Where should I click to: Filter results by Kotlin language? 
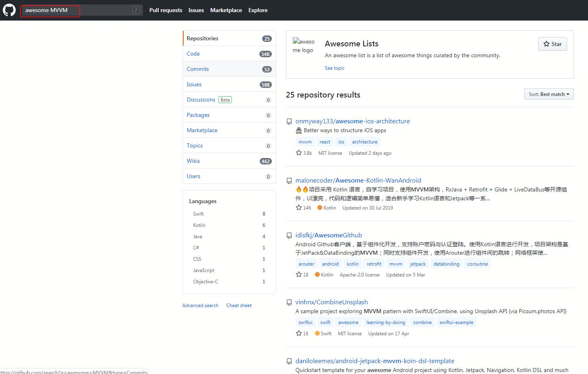(x=229, y=225)
